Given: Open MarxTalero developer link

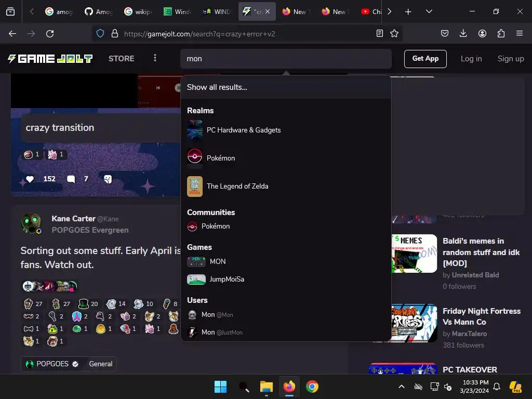Looking at the screenshot, I should click(x=469, y=334).
